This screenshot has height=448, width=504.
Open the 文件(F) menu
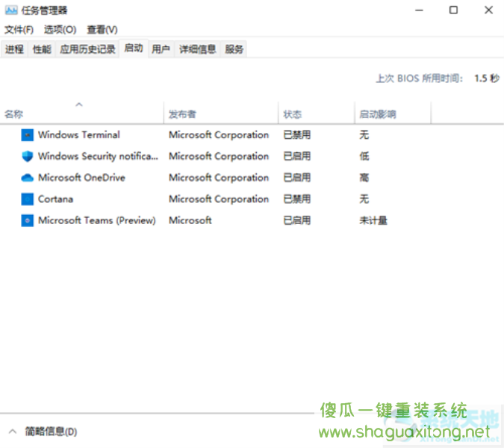(19, 30)
